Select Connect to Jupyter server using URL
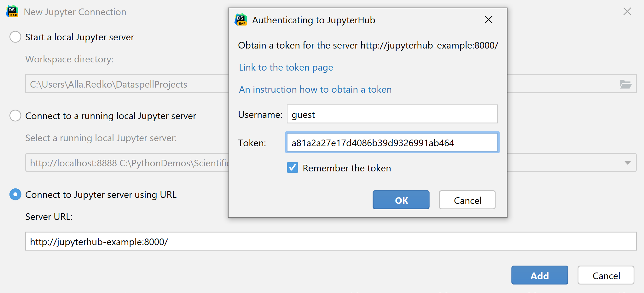 pos(15,194)
